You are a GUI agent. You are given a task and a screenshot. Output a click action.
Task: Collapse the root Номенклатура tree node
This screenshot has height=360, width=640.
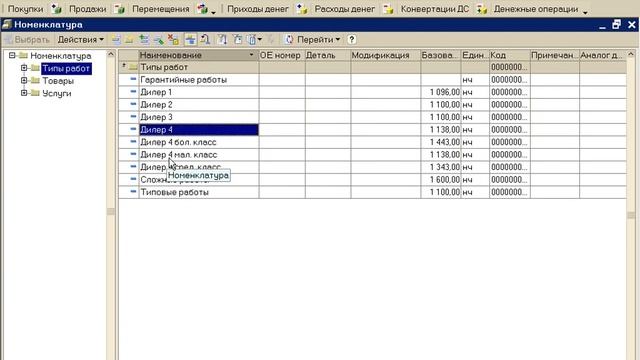tap(12, 56)
